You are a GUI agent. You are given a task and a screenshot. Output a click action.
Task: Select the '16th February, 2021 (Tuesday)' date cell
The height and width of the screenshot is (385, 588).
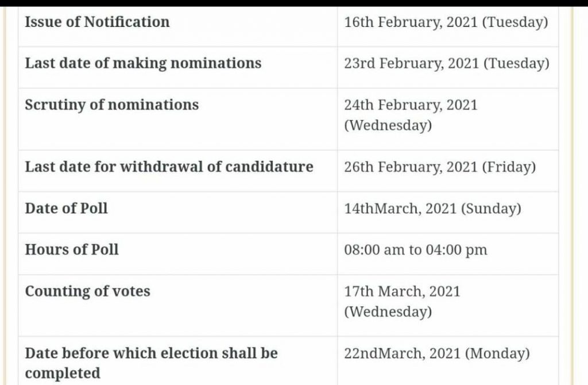(446, 23)
